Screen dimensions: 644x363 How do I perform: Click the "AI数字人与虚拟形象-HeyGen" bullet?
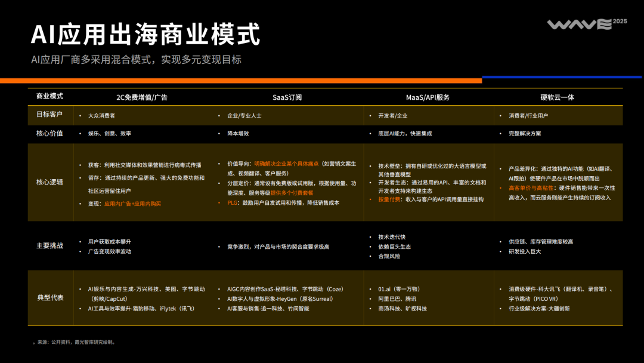[x=280, y=299]
